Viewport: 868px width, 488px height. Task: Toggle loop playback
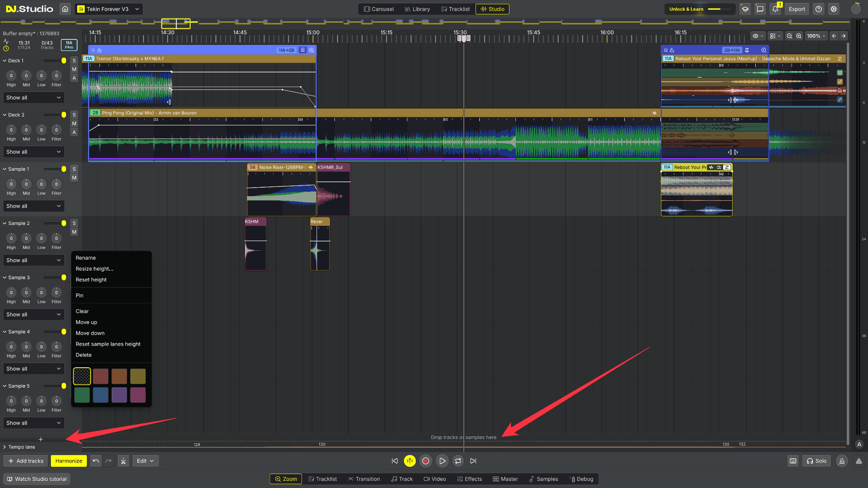(458, 461)
